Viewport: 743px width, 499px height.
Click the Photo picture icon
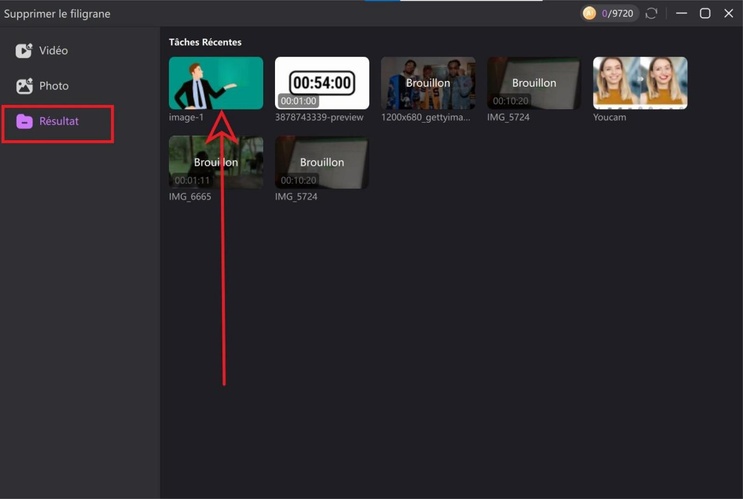24,86
